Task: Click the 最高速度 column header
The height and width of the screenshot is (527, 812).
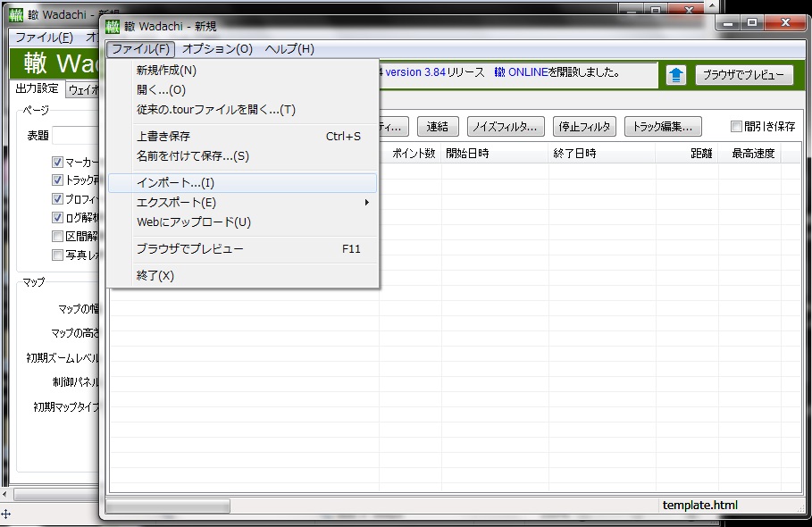Action: coord(749,154)
